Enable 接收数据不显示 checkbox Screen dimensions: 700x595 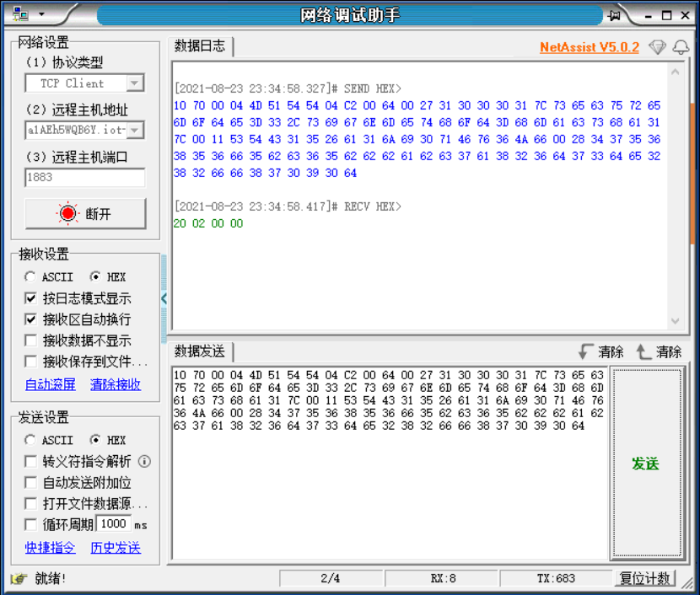(x=30, y=340)
